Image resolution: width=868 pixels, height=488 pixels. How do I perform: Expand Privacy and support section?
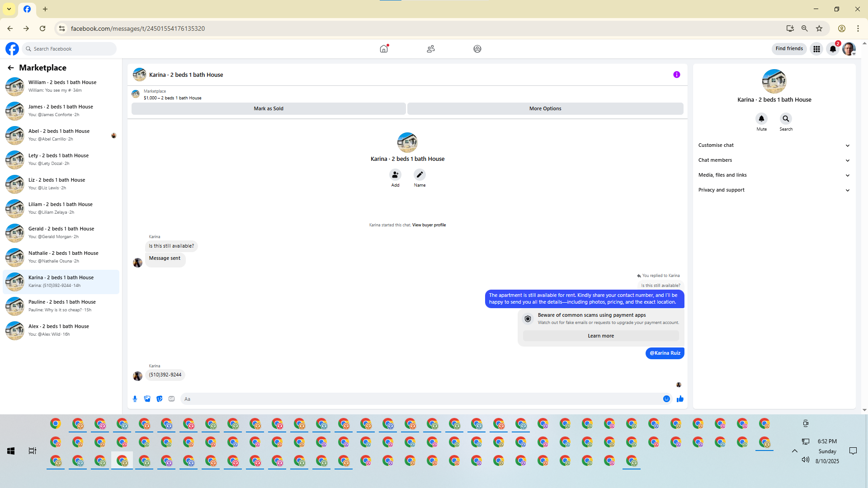[774, 190]
